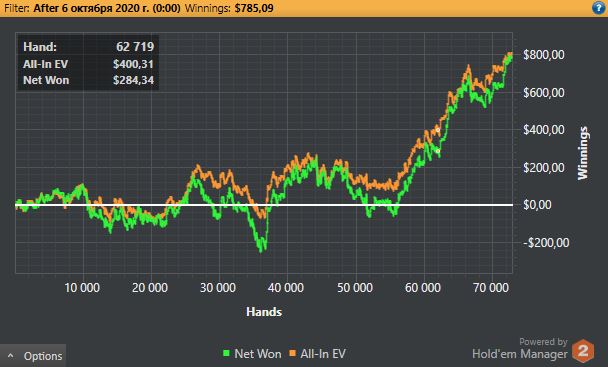Toggle the Net Won legend series
This screenshot has height=367, width=608.
[x=252, y=353]
